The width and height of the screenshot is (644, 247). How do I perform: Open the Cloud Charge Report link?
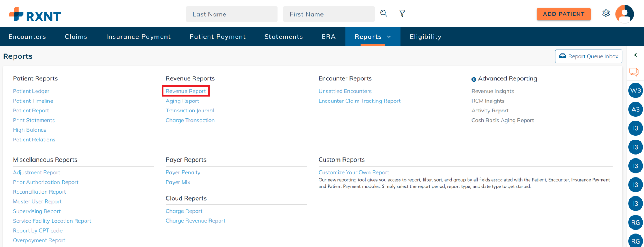tap(184, 211)
